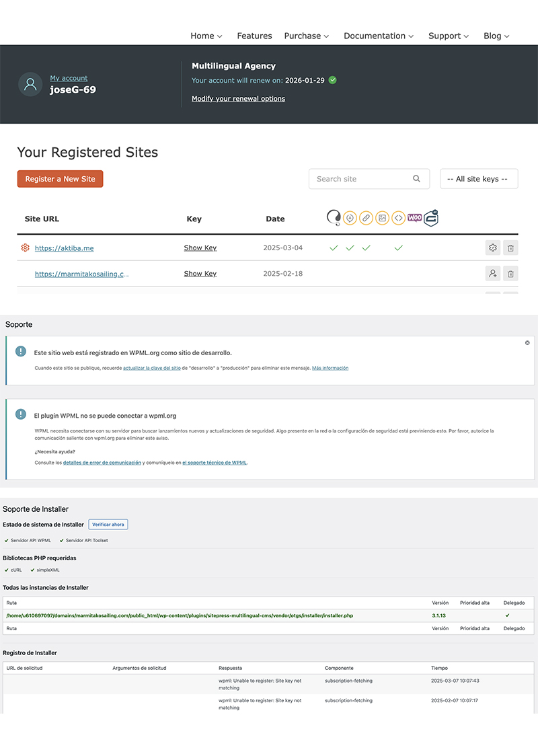The width and height of the screenshot is (538, 756).
Task: Open el soporte técnico de WPML link
Action: [215, 462]
